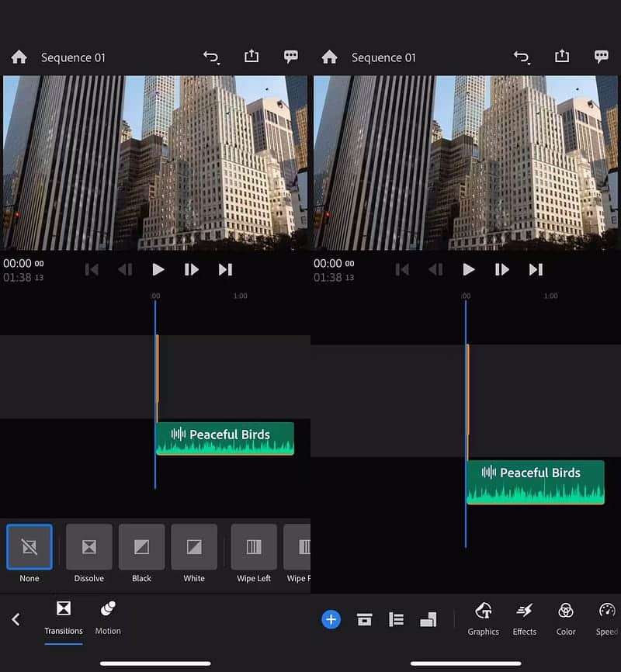Step back one frame in left screen
Screen dimensions: 621x672
coord(125,269)
